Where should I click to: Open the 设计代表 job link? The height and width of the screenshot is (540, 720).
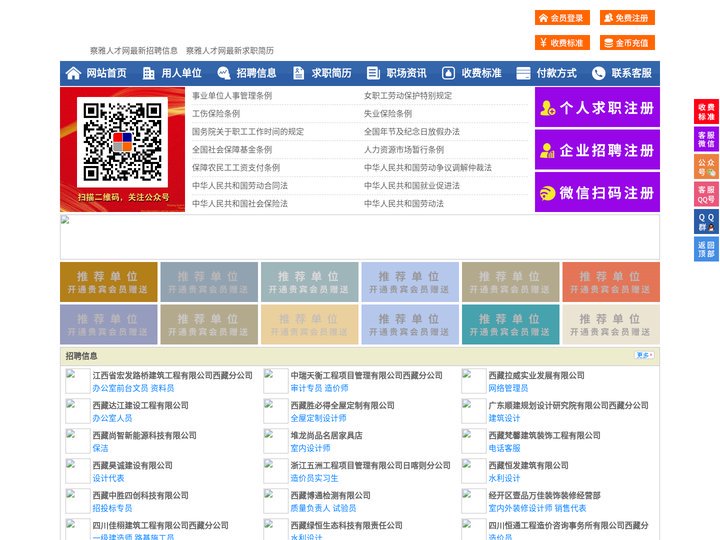pyautogui.click(x=108, y=478)
